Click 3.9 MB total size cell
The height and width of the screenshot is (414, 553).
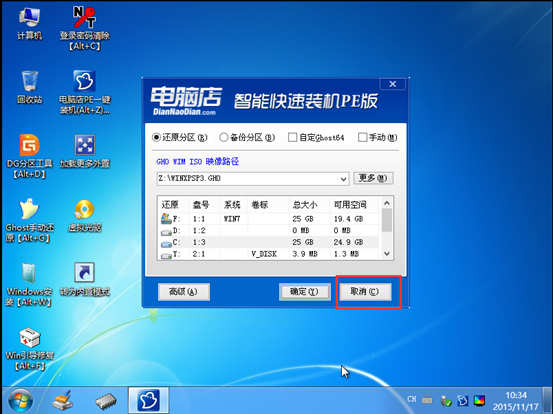[x=305, y=254]
